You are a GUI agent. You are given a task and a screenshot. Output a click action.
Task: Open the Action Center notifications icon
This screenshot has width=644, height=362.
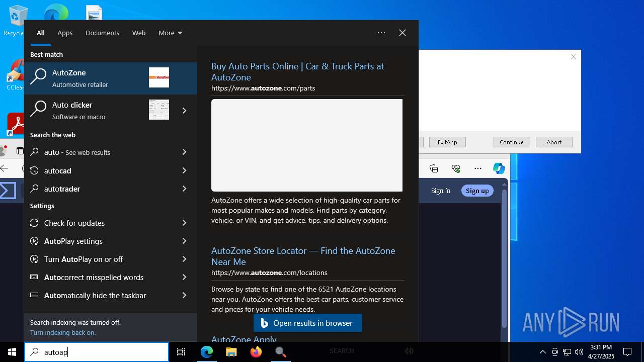pyautogui.click(x=627, y=352)
